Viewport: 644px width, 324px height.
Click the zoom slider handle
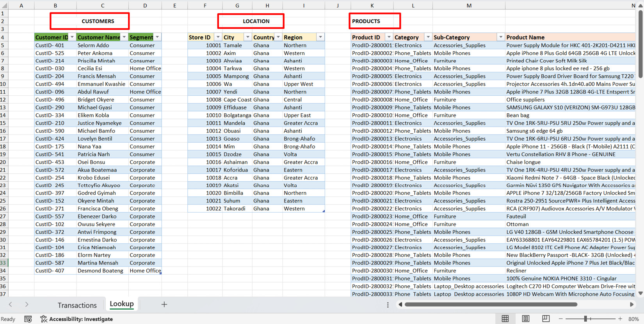[585, 319]
